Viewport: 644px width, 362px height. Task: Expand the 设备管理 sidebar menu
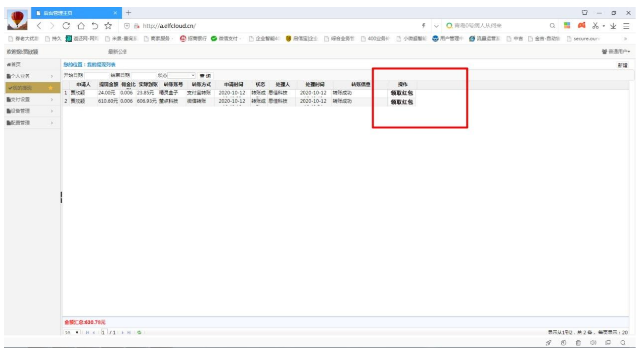(x=30, y=111)
